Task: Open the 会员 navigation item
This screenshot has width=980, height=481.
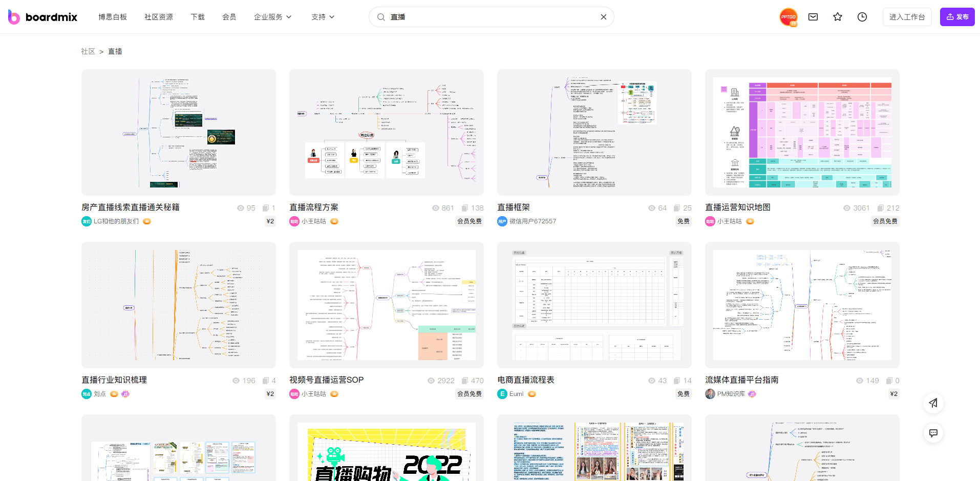Action: [229, 17]
